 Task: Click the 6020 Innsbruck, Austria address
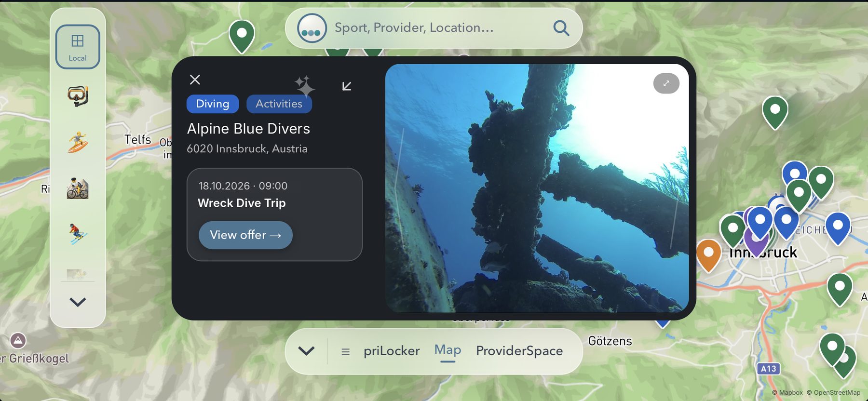(x=247, y=149)
